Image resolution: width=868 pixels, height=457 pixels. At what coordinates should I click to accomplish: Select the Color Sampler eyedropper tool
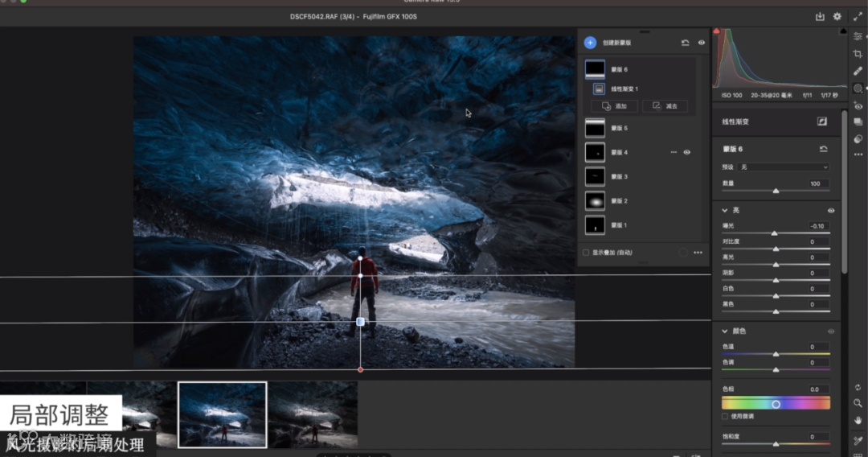coord(858,441)
